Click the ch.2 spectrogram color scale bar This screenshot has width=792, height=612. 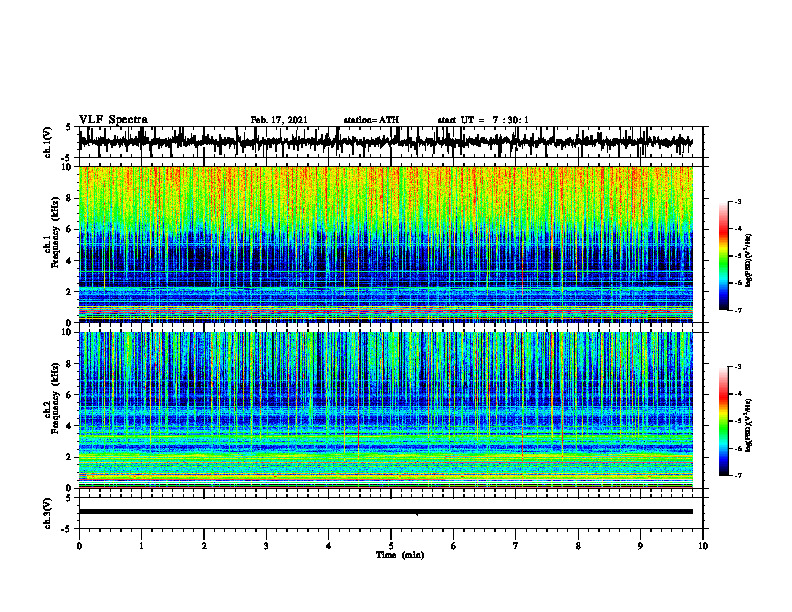coord(724,421)
